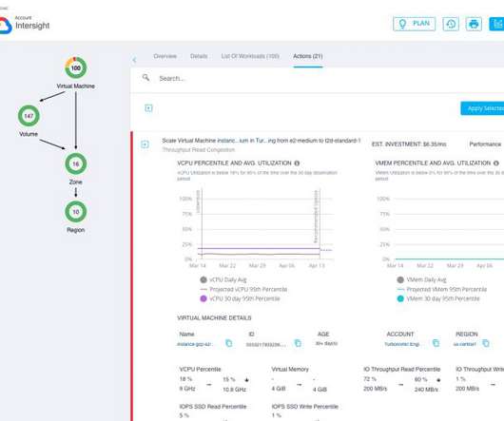Check the Scale Virtual Machine action checkbox
504x421 pixels.
(x=145, y=144)
